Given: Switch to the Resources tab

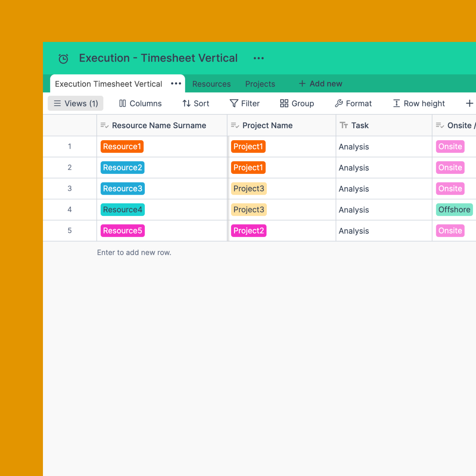Looking at the screenshot, I should [x=211, y=84].
